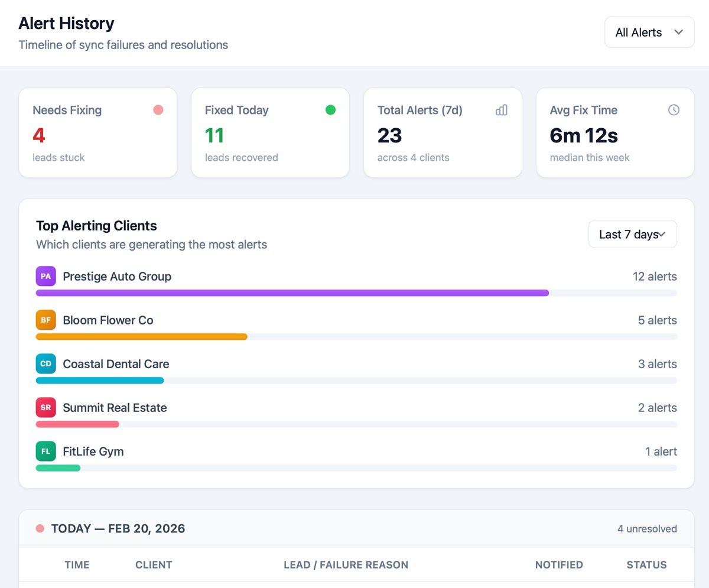Viewport: 709px width, 588px height.
Task: Click the CD avatar beside Coastal Dental Care
Action: point(45,363)
